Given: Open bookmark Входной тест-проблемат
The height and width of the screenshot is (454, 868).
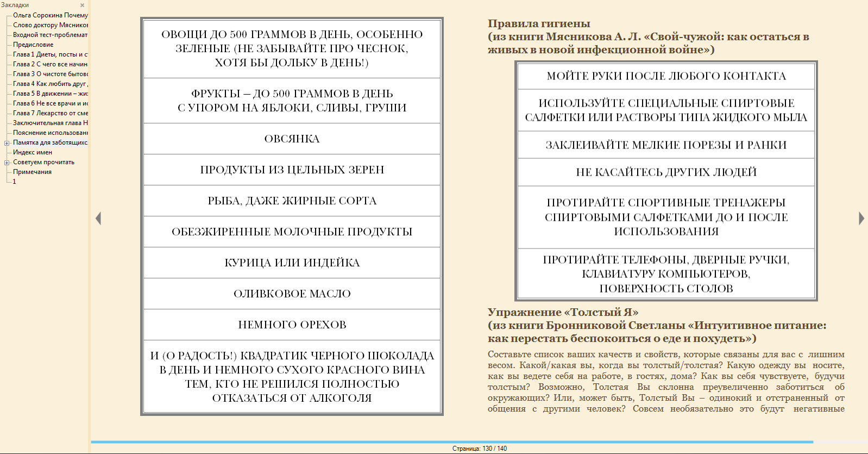Looking at the screenshot, I should click(51, 35).
